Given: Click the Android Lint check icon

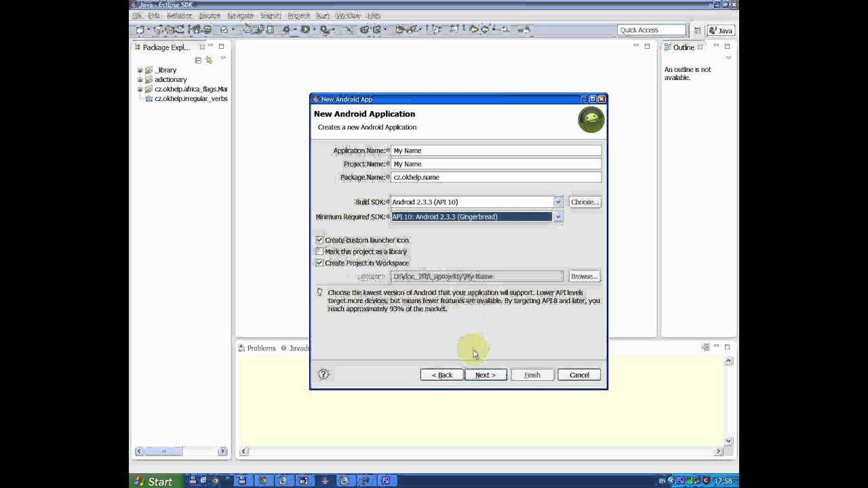Looking at the screenshot, I should [x=224, y=30].
